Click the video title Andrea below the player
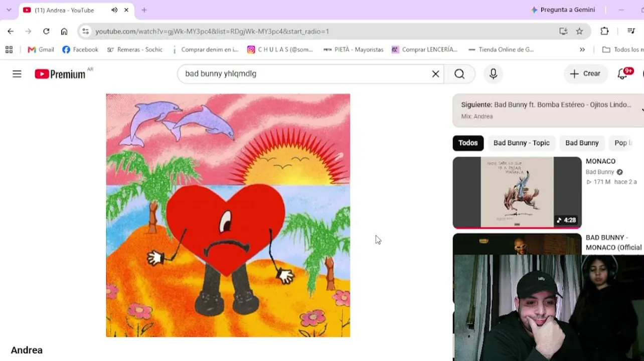This screenshot has height=361, width=644. tap(27, 350)
